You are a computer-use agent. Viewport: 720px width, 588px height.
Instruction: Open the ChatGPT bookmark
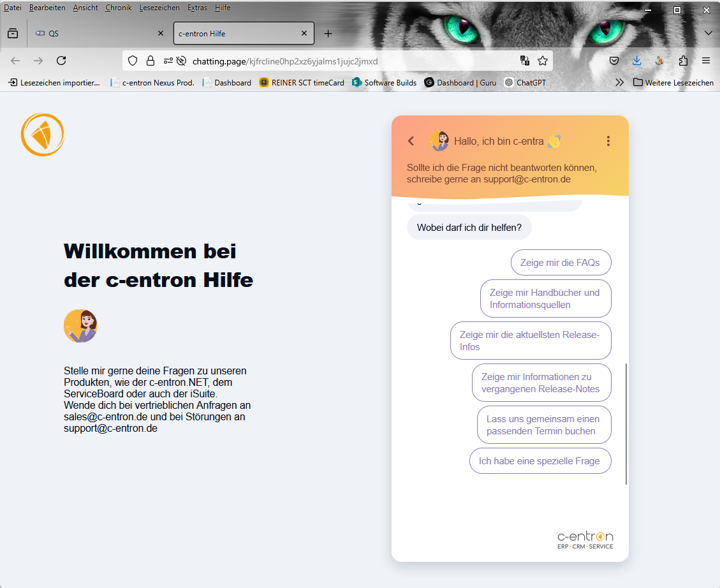coord(525,82)
